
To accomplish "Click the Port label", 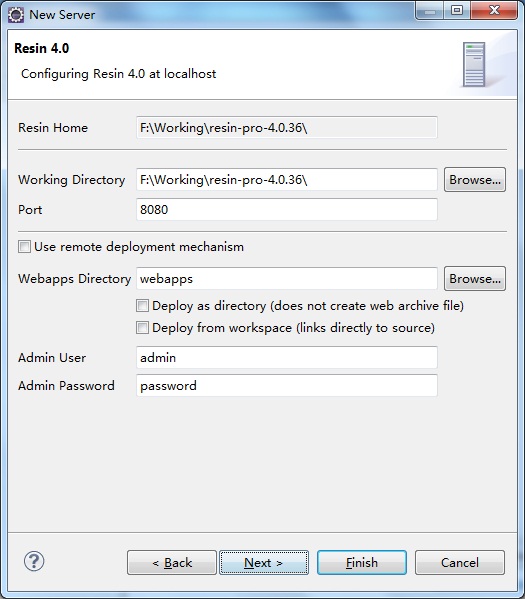I will click(30, 210).
